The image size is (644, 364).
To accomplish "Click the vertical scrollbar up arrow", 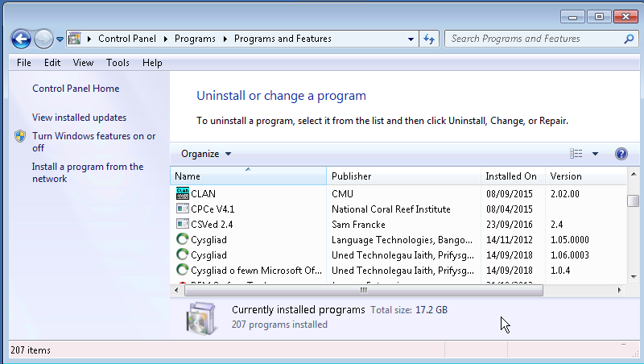I will 634,174.
